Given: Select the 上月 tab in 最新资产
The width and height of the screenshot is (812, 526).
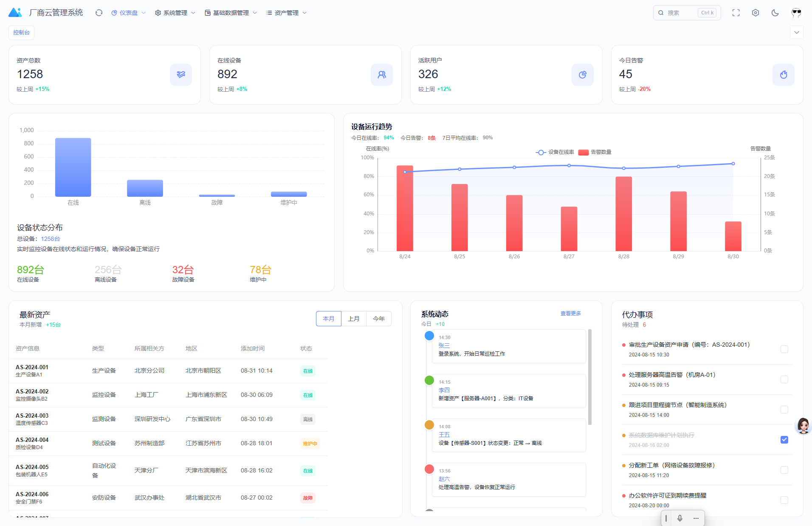Looking at the screenshot, I should [x=354, y=319].
